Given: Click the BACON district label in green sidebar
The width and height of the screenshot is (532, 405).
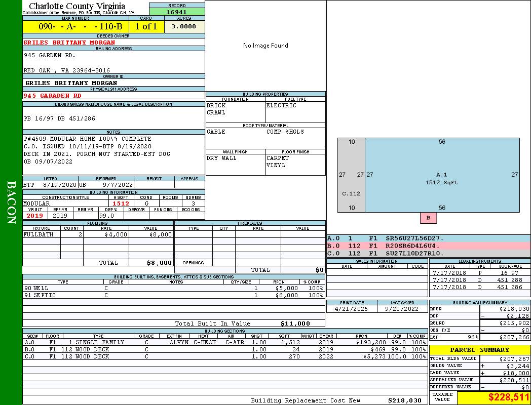Looking at the screenshot, I should [11, 202].
